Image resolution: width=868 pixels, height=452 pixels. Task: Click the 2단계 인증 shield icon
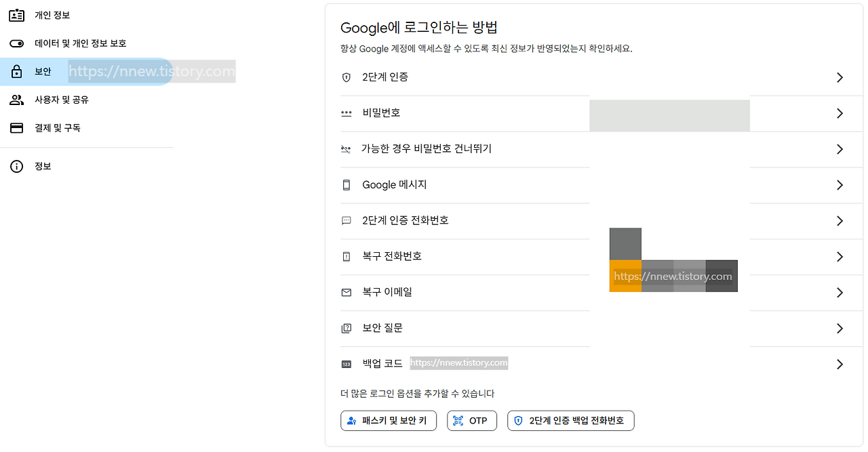pyautogui.click(x=346, y=77)
